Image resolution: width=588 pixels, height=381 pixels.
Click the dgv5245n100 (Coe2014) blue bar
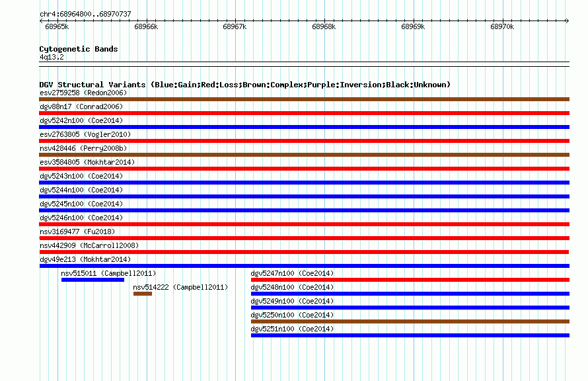(304, 210)
